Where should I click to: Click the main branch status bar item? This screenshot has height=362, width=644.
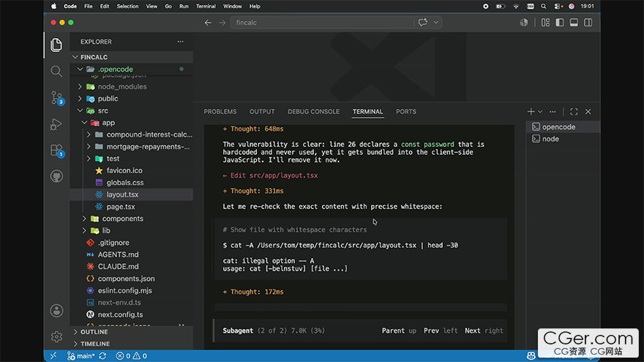click(81, 356)
